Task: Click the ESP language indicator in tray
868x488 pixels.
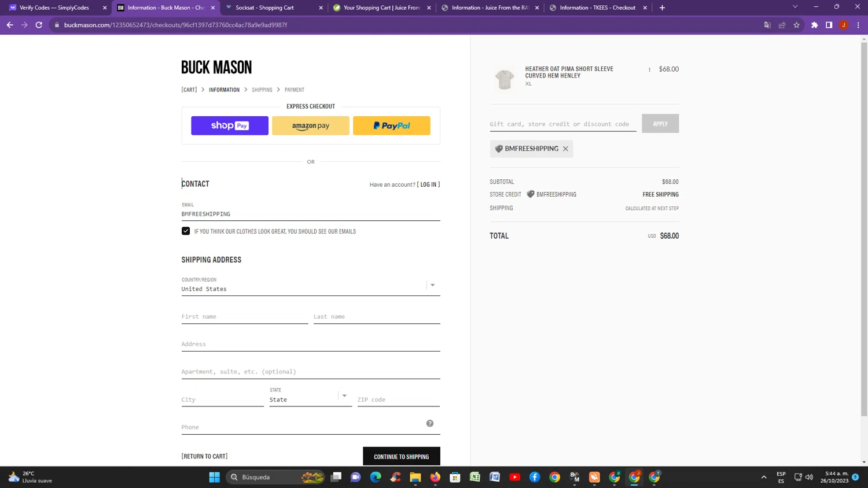Action: (781, 477)
